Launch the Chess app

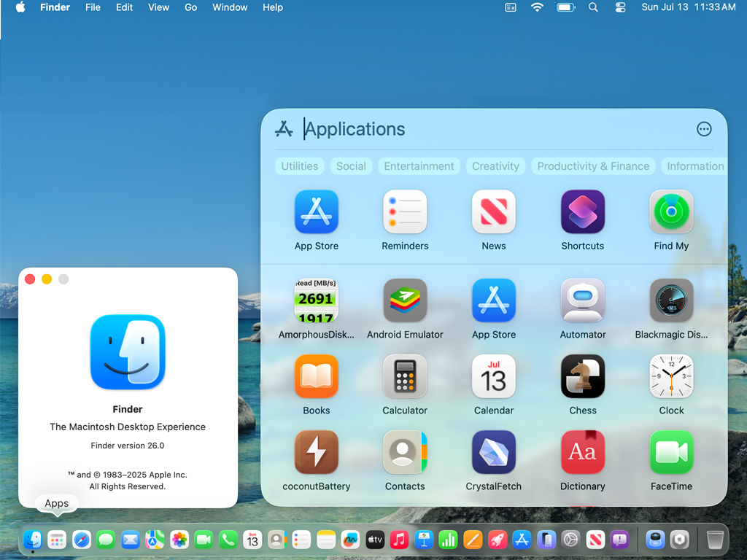(583, 376)
